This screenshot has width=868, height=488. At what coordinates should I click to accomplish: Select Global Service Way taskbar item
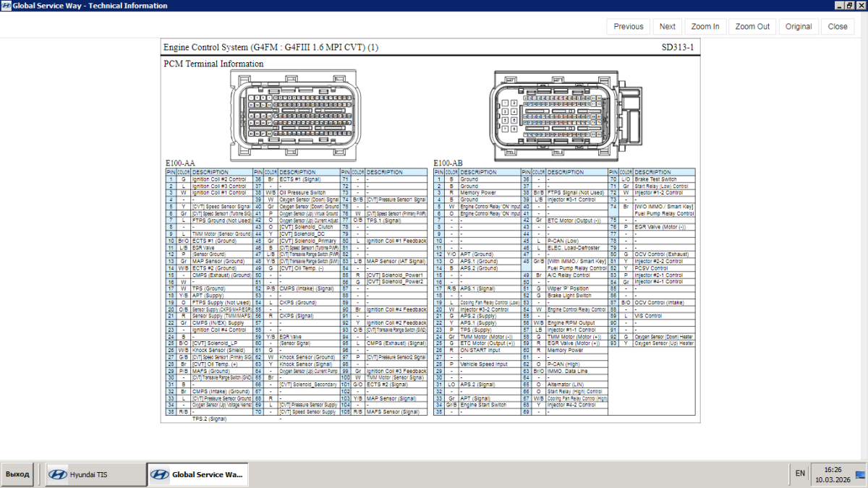[x=197, y=474]
